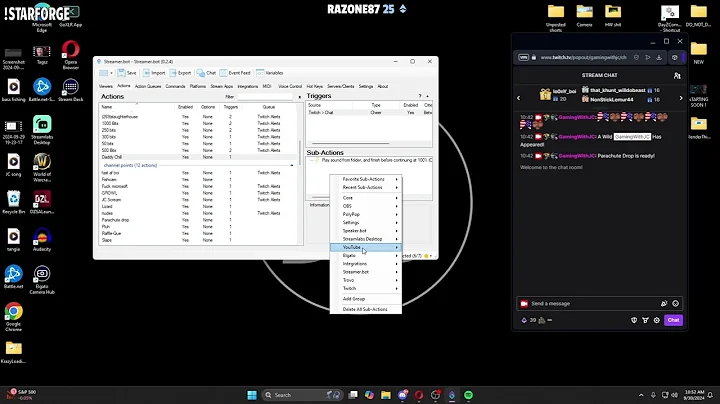This screenshot has width=720, height=404.
Task: Open Elgato Camera Hub desktop icon
Action: [42, 280]
